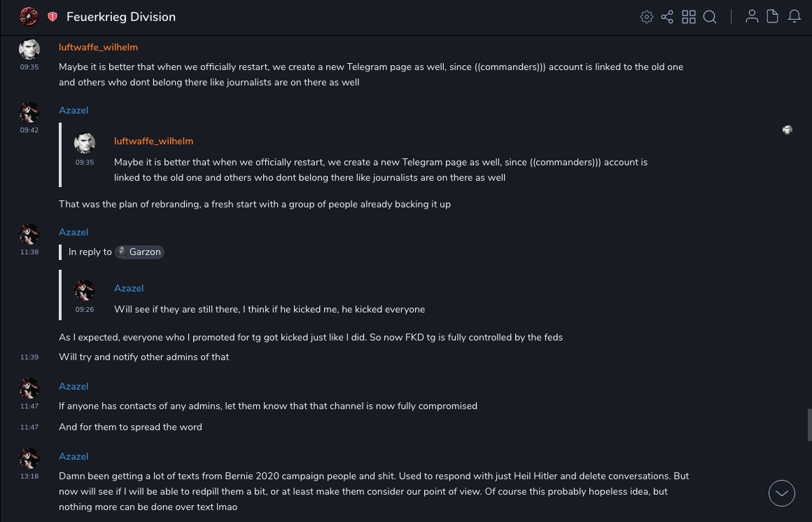Click the red shield warning icon
812x522 pixels.
pyautogui.click(x=52, y=17)
